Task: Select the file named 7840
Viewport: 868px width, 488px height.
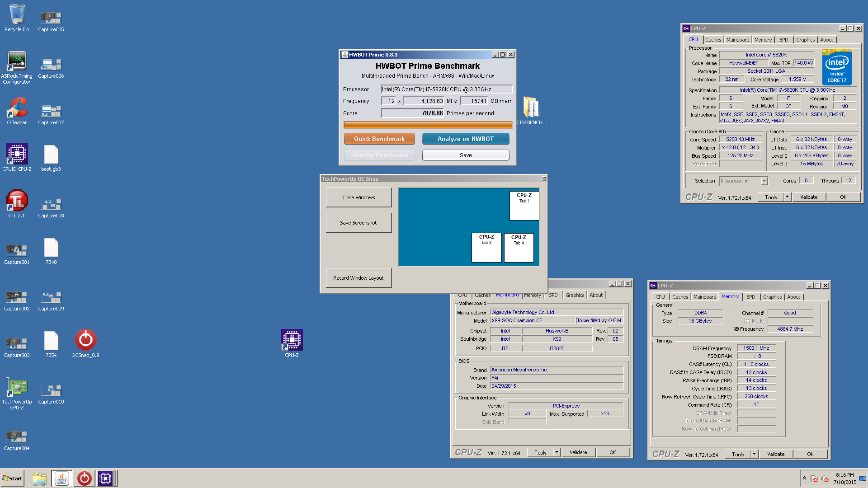Action: coord(51,251)
